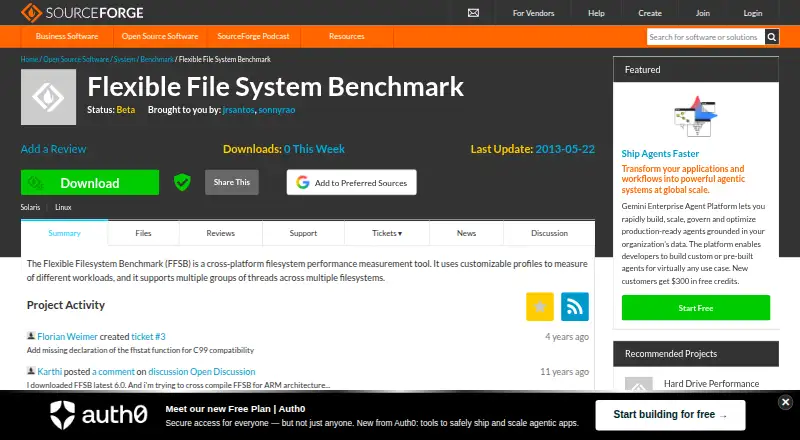Screen dimensions: 800x440
Task: Click the Hard Drive Performance project thumbnail
Action: coord(639,384)
